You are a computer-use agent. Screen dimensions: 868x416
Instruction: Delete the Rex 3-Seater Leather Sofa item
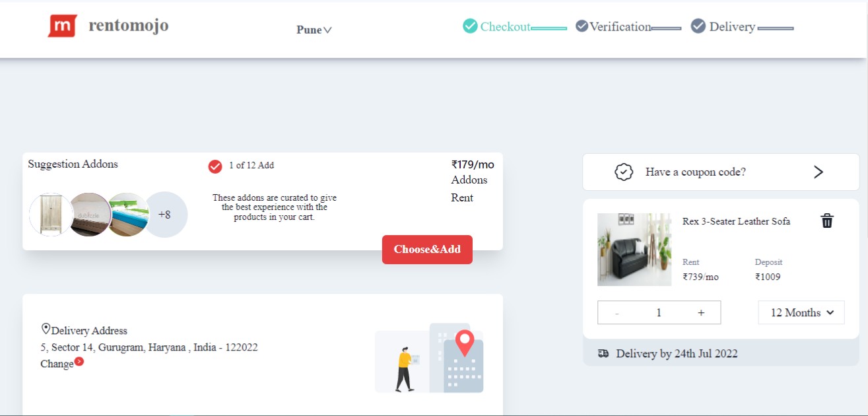pos(826,221)
